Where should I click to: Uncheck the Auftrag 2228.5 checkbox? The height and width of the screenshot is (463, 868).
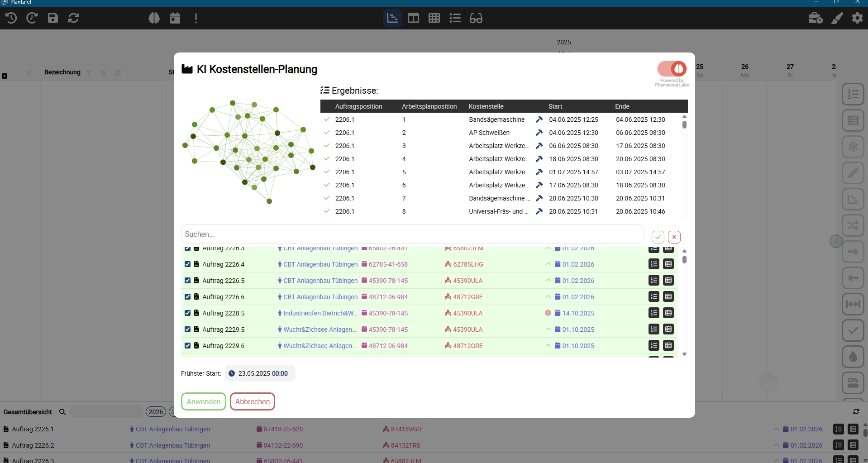[x=188, y=313]
